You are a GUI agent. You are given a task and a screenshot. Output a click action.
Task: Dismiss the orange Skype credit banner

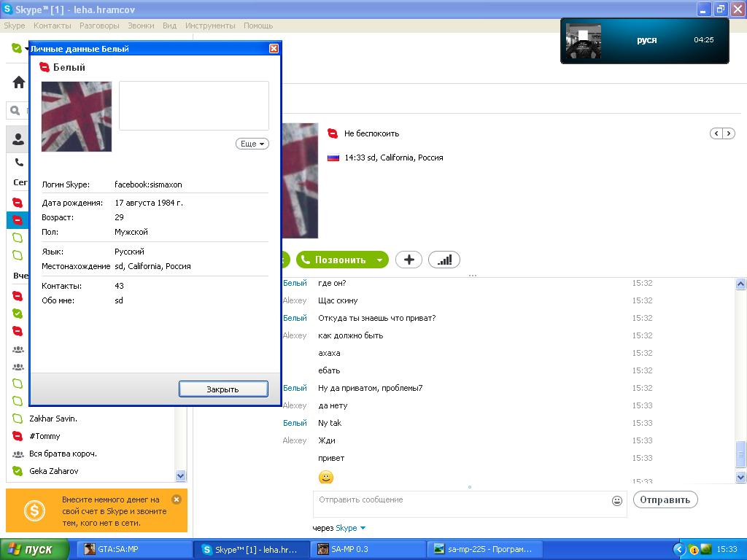(177, 499)
